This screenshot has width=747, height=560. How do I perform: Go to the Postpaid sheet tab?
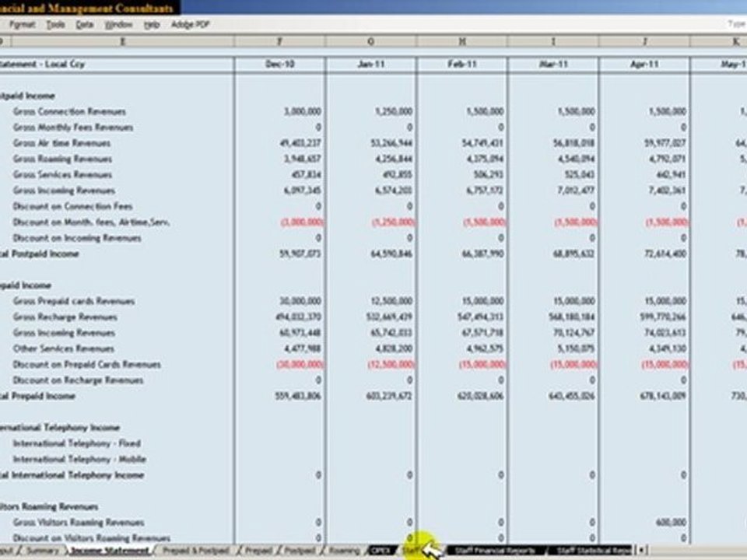pos(300,551)
